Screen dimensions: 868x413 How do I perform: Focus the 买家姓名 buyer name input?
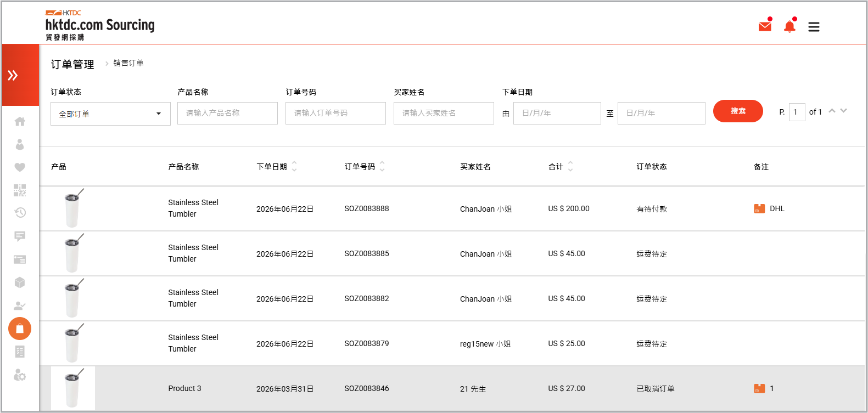pyautogui.click(x=444, y=113)
